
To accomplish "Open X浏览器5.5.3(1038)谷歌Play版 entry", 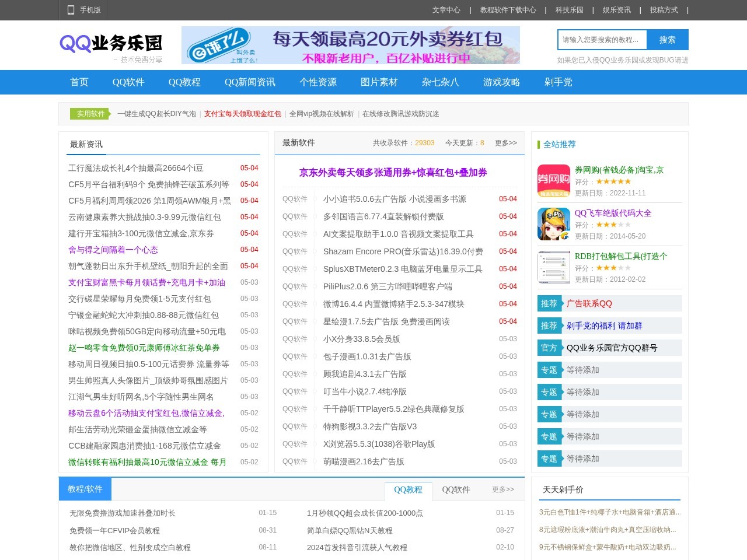I will (379, 444).
